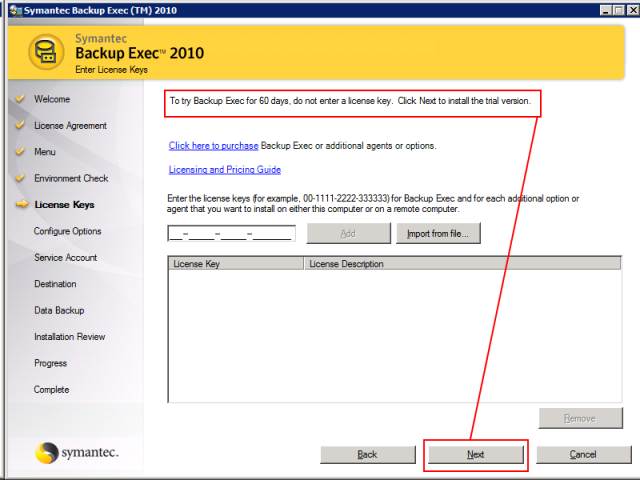The image size is (640, 480).
Task: Click the Remove button
Action: point(580,418)
